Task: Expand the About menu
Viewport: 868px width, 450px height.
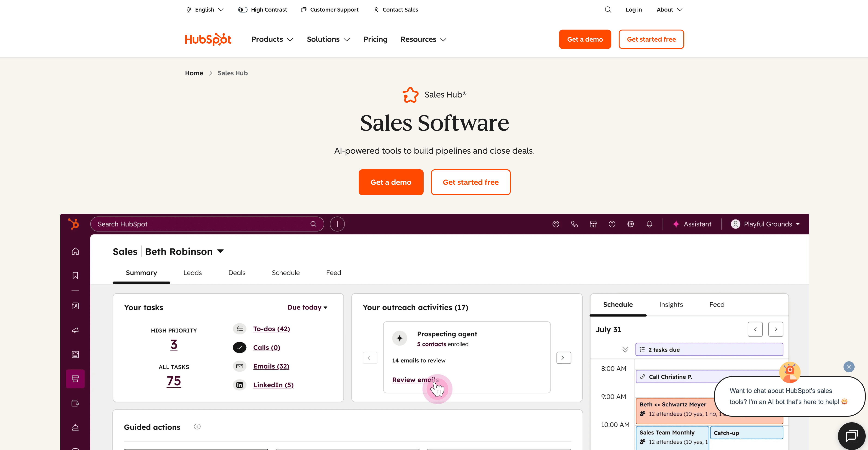Action: click(669, 10)
